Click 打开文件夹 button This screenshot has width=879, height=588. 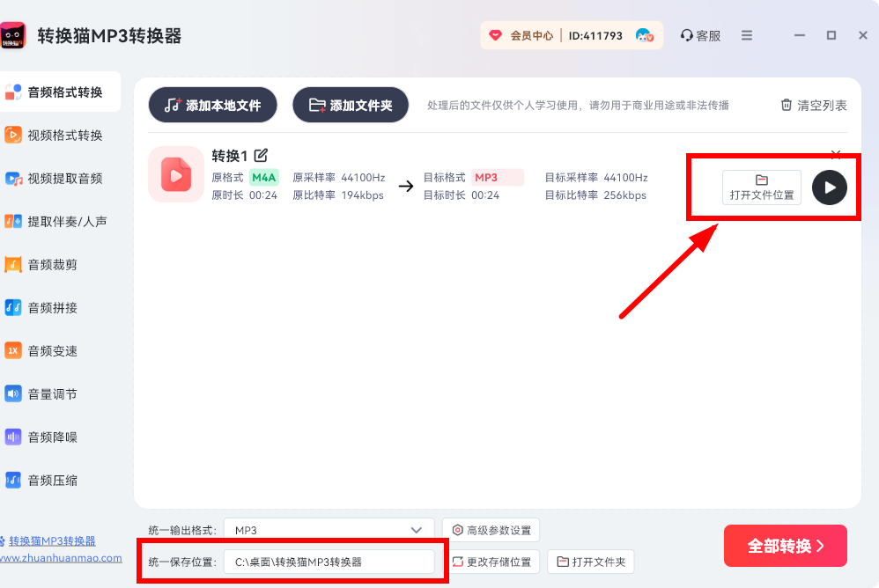pos(591,562)
